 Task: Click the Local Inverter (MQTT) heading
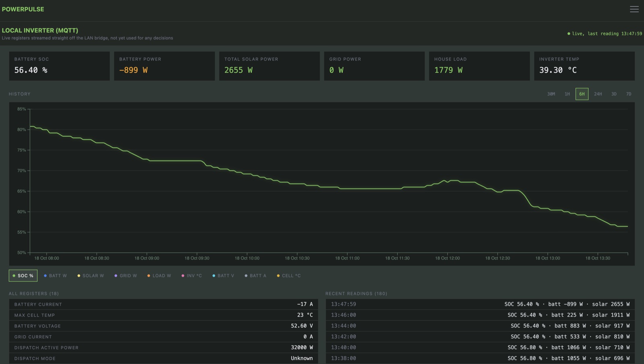point(40,30)
